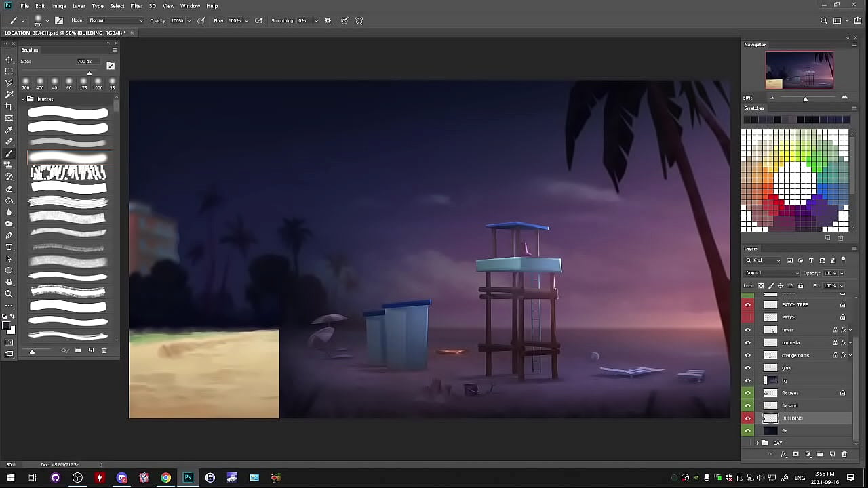
Task: Open the brush Mode dropdown
Action: tap(115, 20)
